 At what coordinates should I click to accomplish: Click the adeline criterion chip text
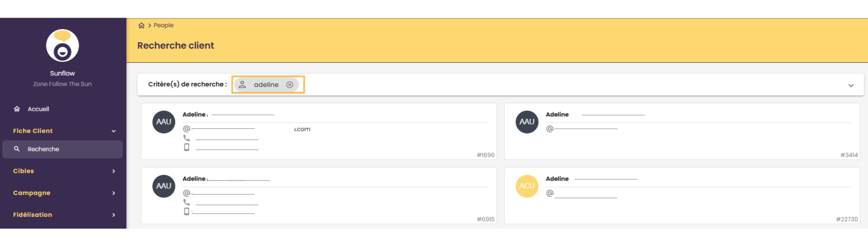tap(266, 85)
